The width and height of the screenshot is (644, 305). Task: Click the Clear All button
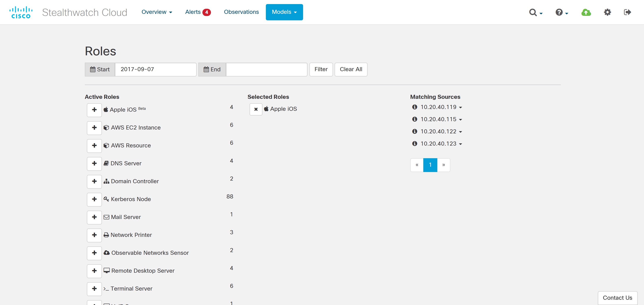pyautogui.click(x=350, y=70)
